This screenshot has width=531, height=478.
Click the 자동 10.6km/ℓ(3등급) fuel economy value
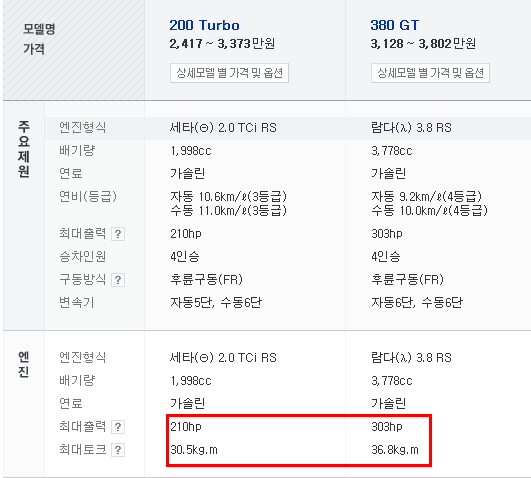(x=229, y=196)
